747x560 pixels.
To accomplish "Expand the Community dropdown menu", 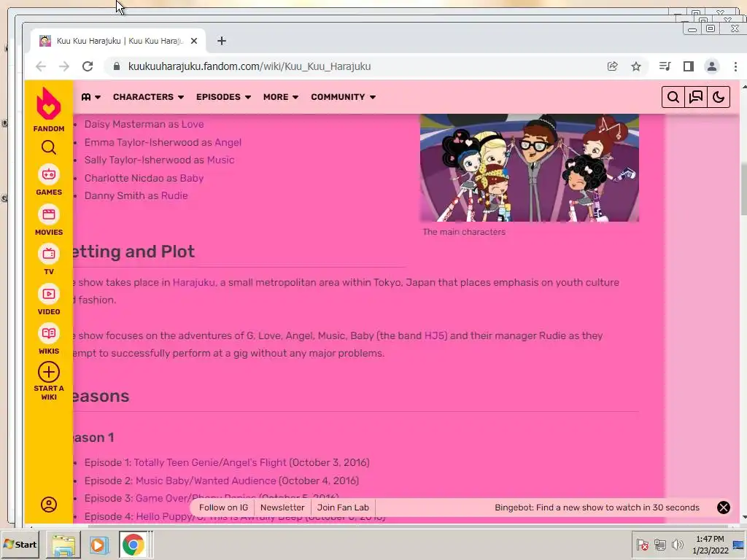I will coord(343,97).
